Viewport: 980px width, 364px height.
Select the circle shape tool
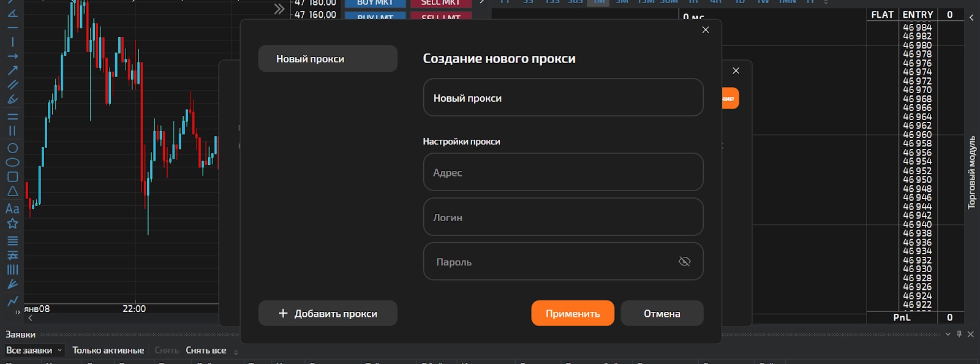pyautogui.click(x=12, y=148)
